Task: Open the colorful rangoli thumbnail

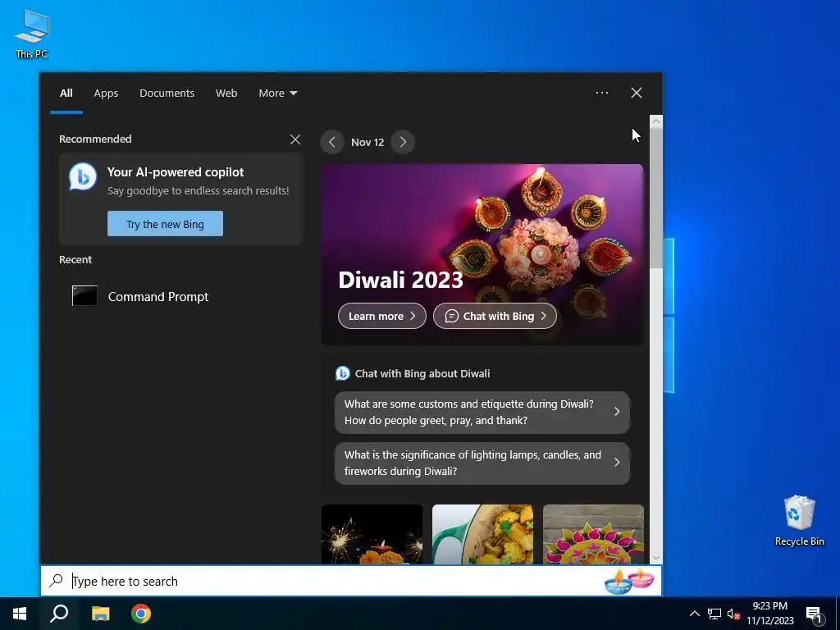Action: click(594, 534)
